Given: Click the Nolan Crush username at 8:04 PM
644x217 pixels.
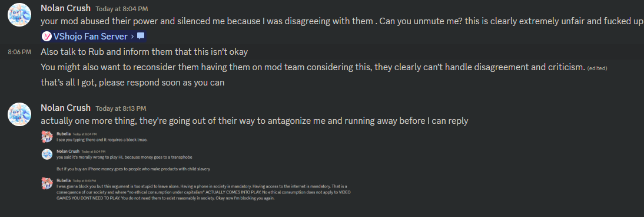Looking at the screenshot, I should [x=66, y=8].
